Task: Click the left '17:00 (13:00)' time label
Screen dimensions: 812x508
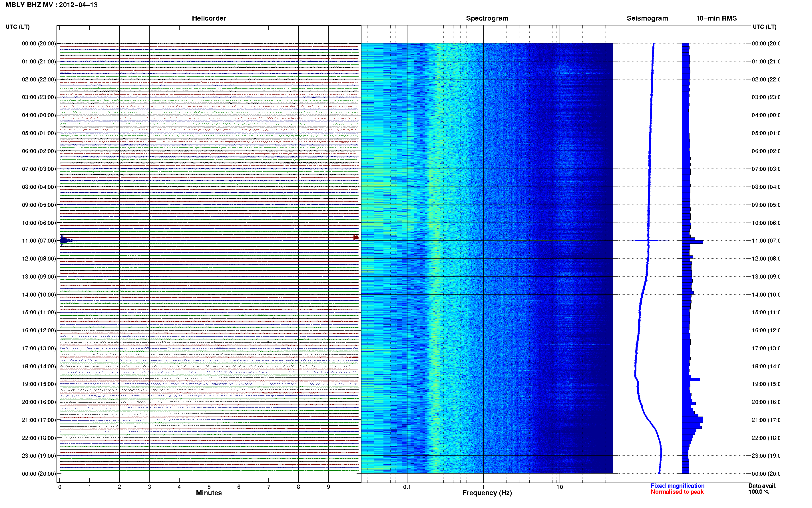Action: 39,348
